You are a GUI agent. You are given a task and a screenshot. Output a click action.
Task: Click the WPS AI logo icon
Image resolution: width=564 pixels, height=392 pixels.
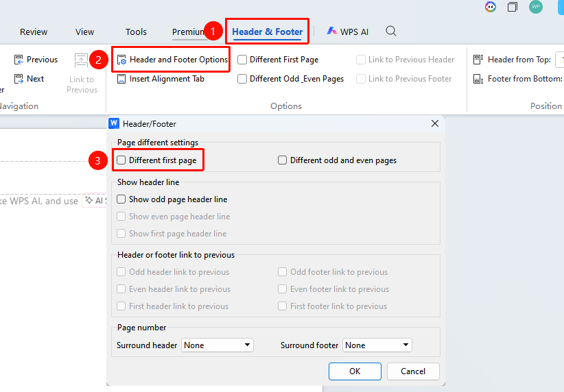[331, 32]
